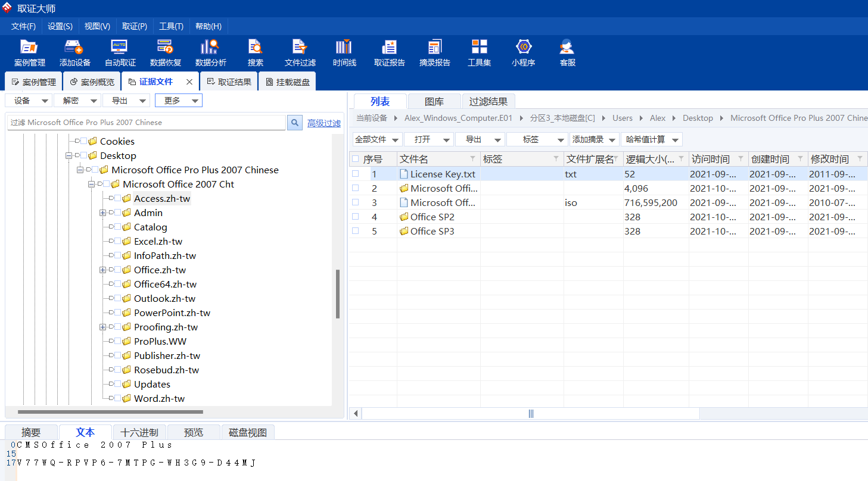Click the 打开 button in file toolbar
The height and width of the screenshot is (481, 868).
click(x=429, y=139)
